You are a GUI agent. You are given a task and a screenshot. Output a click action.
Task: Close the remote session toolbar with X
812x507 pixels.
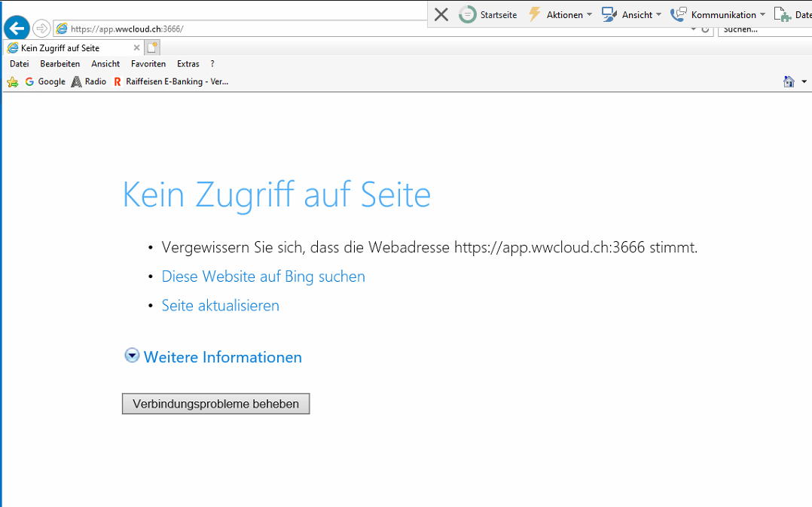pyautogui.click(x=441, y=14)
